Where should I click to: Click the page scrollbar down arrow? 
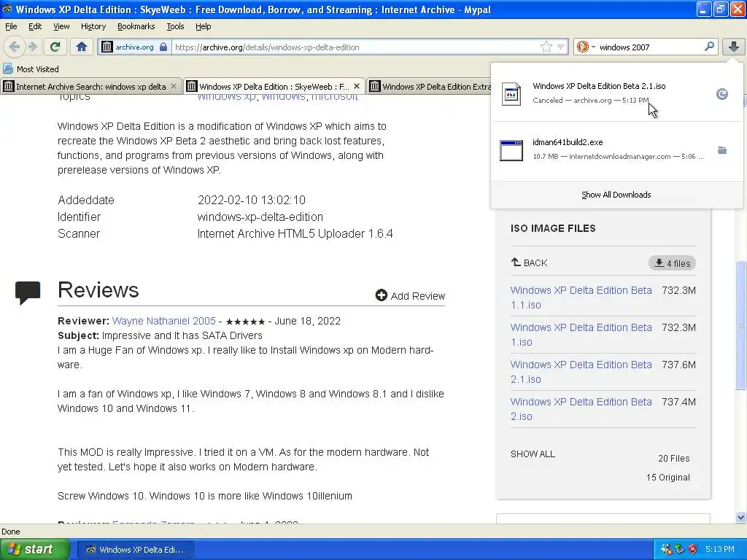click(x=740, y=517)
